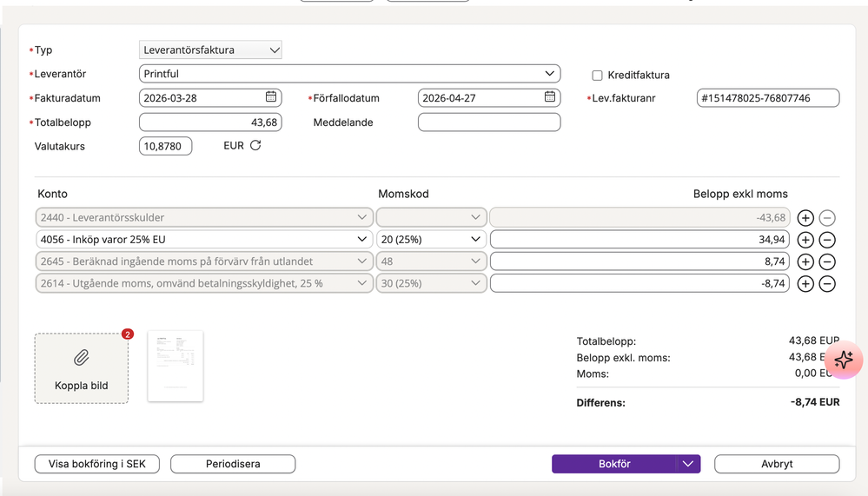Screen dimensions: 868x496
Task: Open Momskod dropdown showing 48
Action: (x=431, y=261)
